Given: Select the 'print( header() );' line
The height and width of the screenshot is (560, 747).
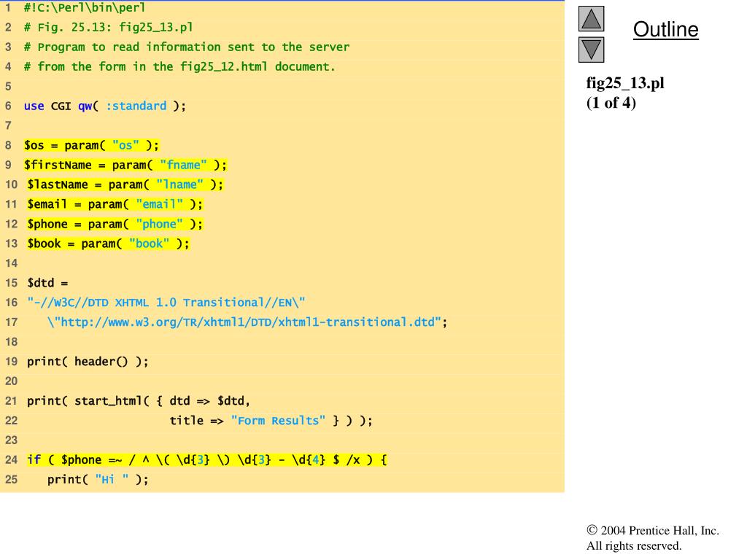Looking at the screenshot, I should [x=88, y=362].
